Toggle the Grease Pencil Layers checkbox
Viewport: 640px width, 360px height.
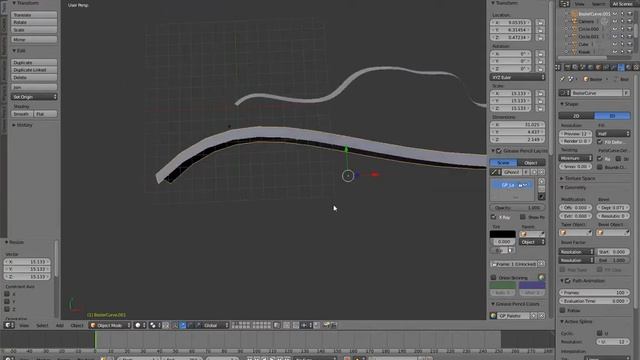pyautogui.click(x=499, y=151)
